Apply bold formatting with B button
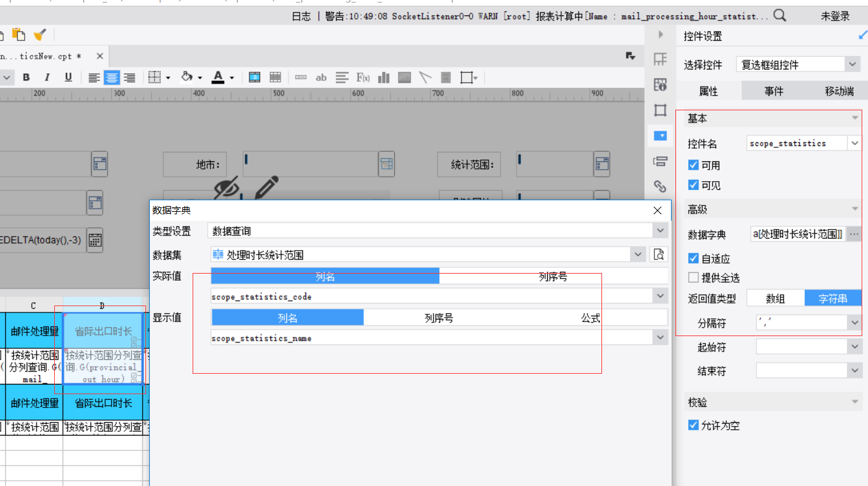Screen dimensions: 868x486 (26, 78)
